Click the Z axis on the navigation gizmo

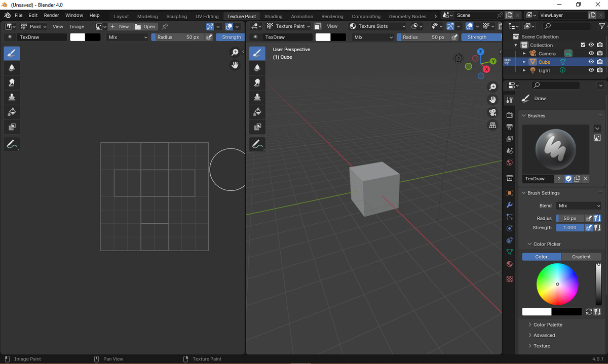[481, 52]
